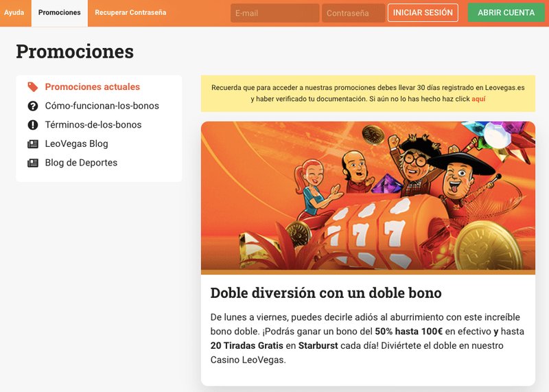
Task: Click the question mark icon for Cómo-funcionan-los-bonos
Action: pos(32,106)
